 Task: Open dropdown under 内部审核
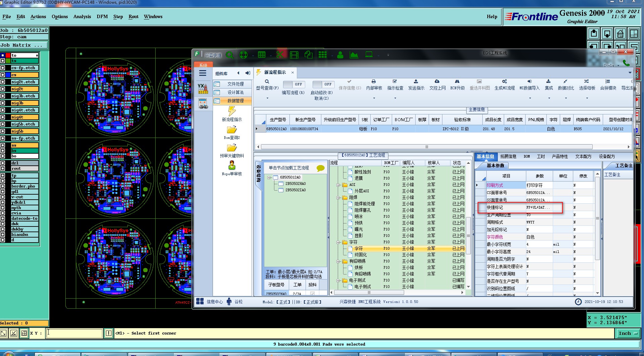374,98
